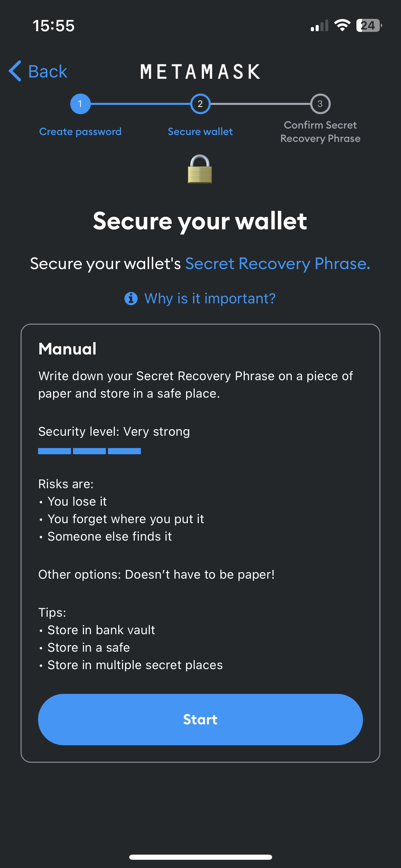Open the Secure wallet step label
This screenshot has width=401, height=868.
coord(200,132)
